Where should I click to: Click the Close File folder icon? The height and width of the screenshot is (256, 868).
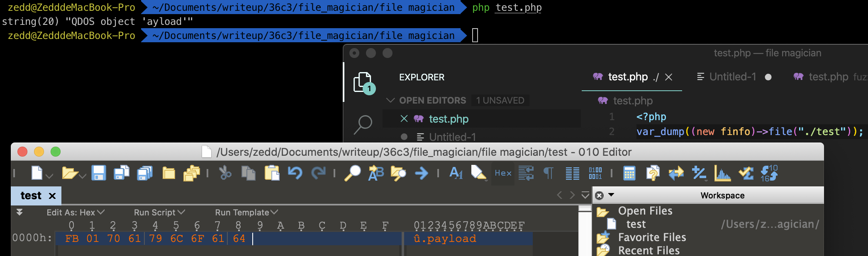(168, 173)
